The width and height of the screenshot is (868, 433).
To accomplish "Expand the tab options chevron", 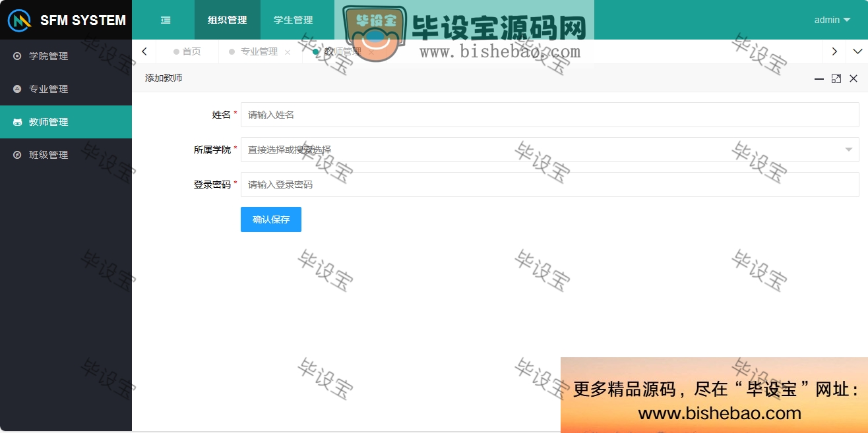I will click(x=857, y=51).
